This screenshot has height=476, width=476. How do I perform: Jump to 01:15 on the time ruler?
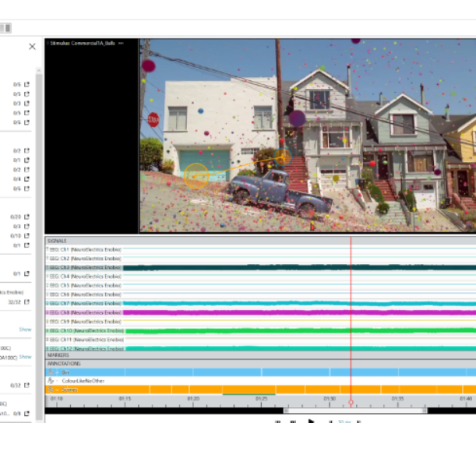(x=125, y=399)
